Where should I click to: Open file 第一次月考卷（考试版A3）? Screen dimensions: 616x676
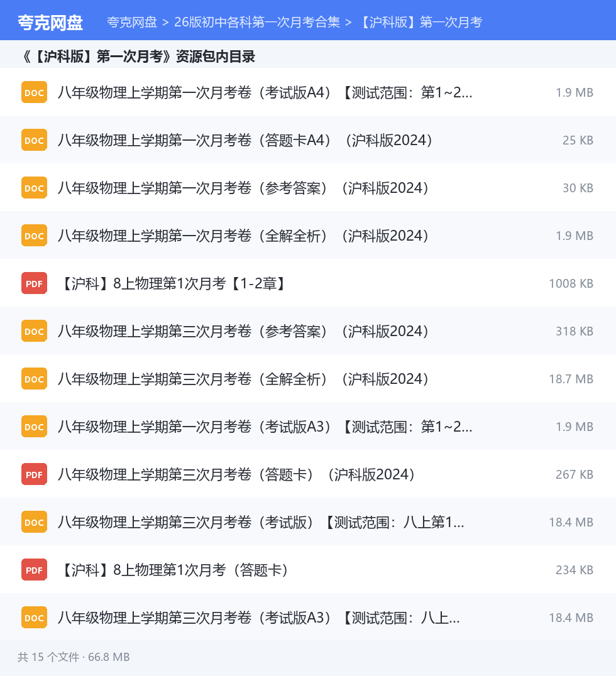[265, 427]
